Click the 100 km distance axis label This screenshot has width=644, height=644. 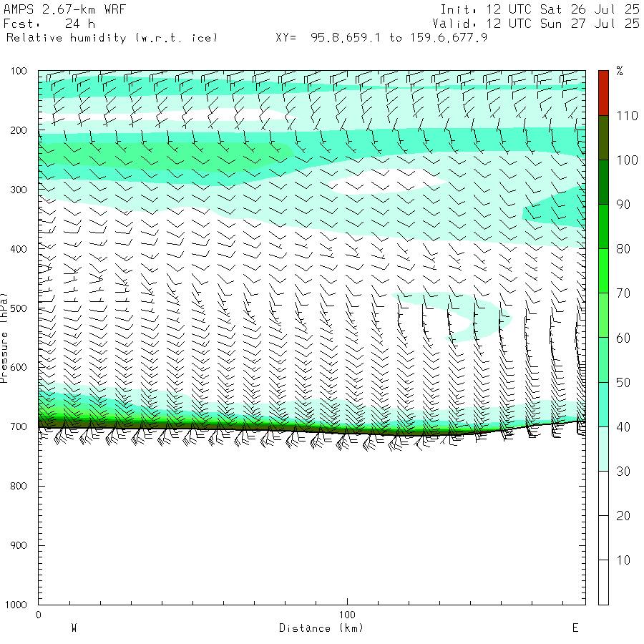click(x=347, y=615)
